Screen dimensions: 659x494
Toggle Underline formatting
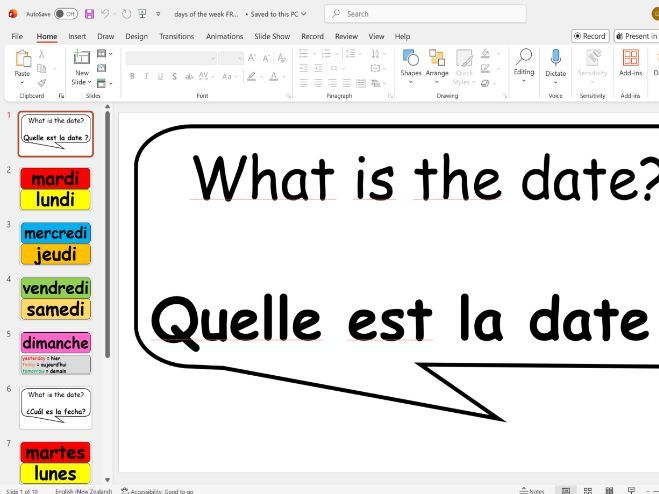[x=160, y=76]
